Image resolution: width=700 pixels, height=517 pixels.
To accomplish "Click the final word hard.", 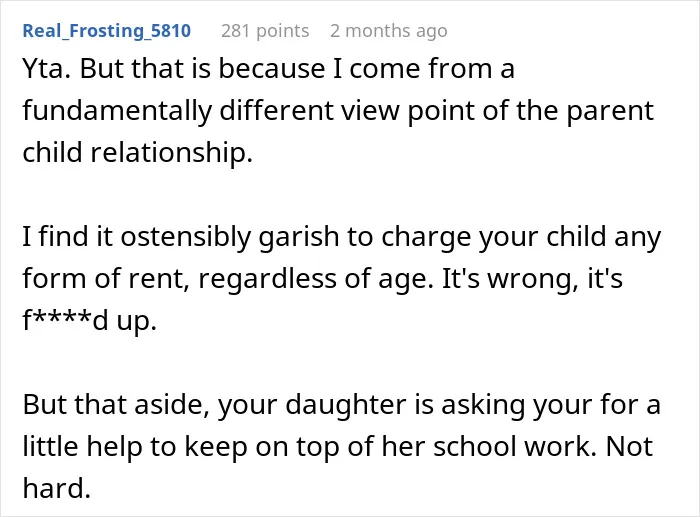I will point(57,488).
